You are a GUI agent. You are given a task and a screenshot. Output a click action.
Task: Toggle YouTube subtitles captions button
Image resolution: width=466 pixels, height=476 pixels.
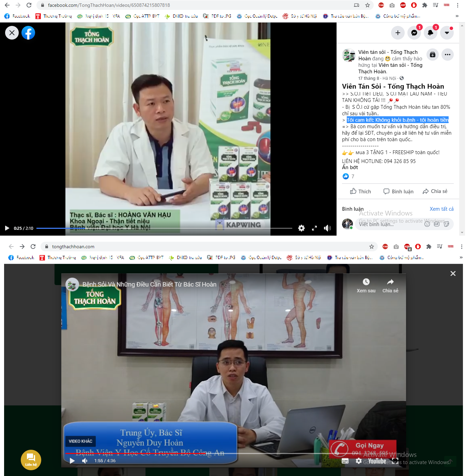345,461
